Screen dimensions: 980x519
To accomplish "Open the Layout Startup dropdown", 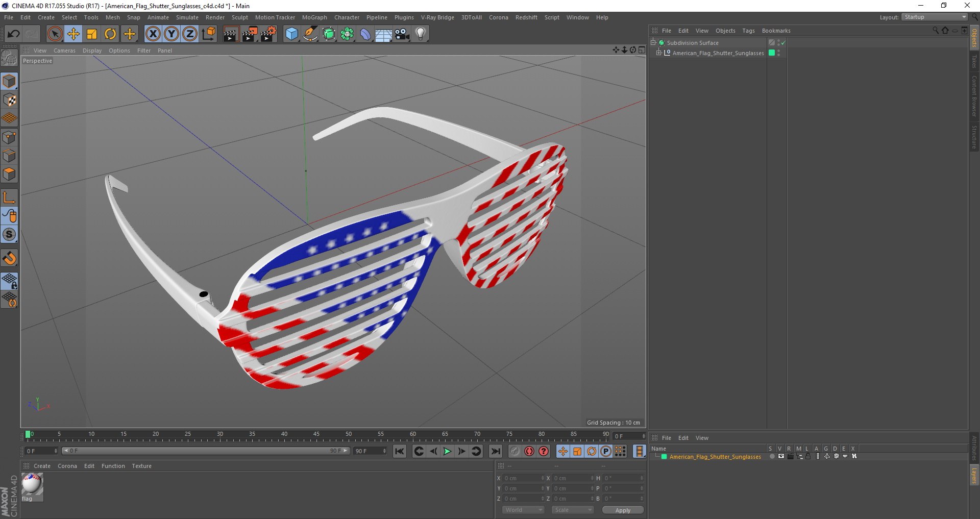I will pos(935,17).
